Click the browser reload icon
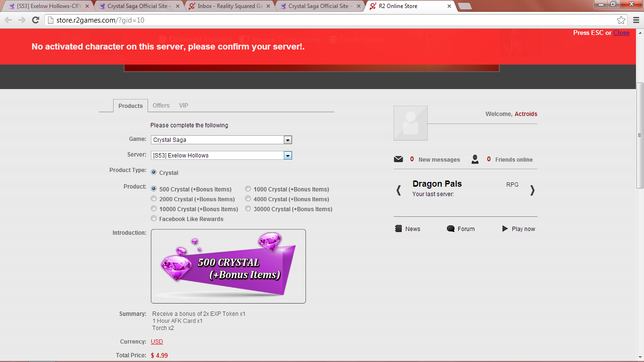The image size is (644, 362). pos(35,20)
